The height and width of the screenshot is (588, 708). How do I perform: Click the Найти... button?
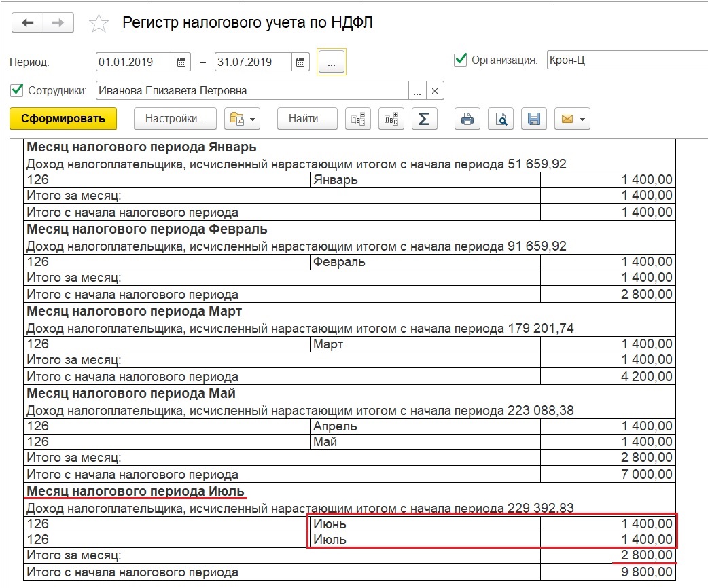(307, 119)
